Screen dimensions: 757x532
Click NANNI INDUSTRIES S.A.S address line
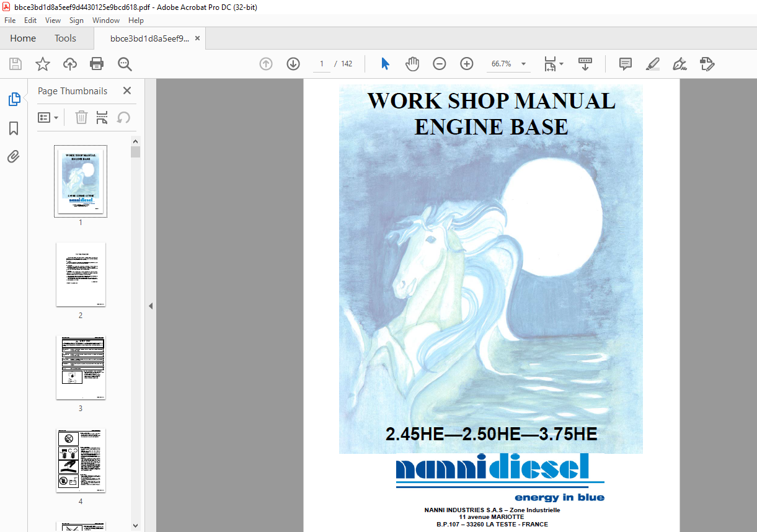point(492,510)
